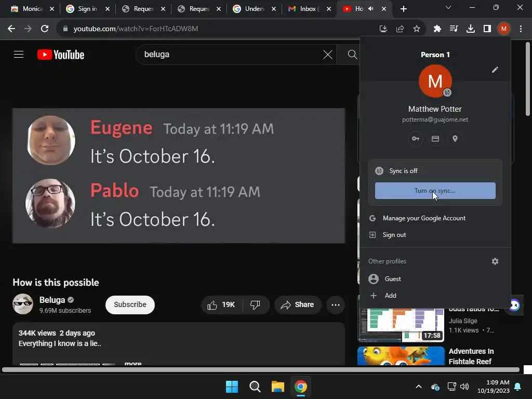Click the Share button under video
The width and height of the screenshot is (532, 399).
pos(297,304)
